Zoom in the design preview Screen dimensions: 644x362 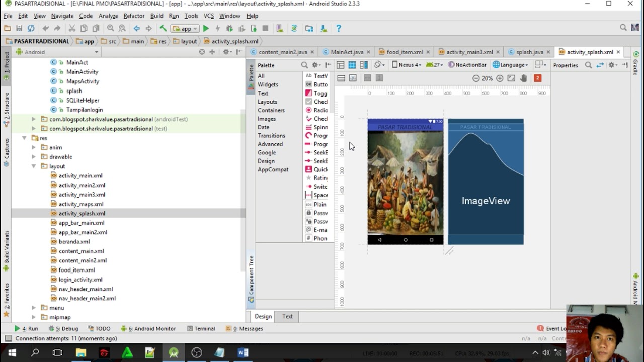point(500,78)
